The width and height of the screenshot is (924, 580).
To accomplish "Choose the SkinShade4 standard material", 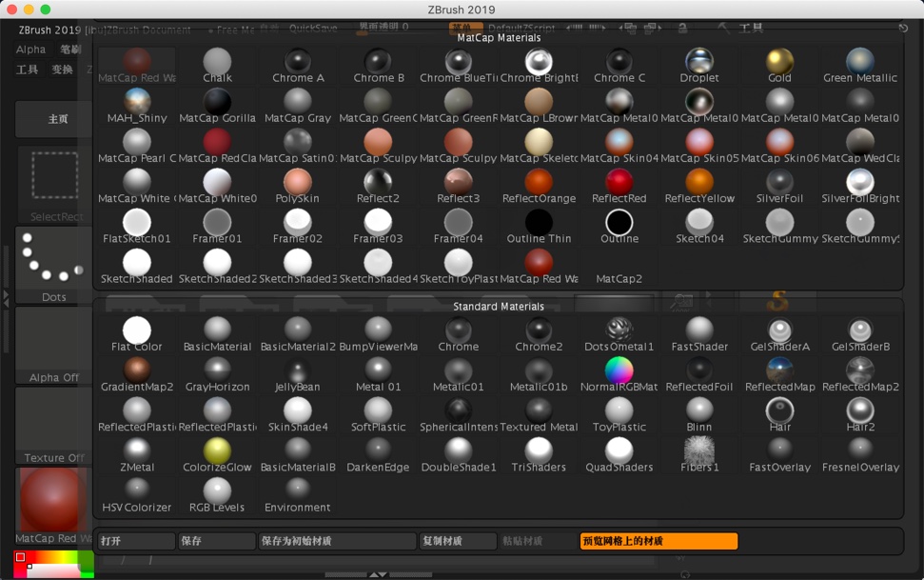I will (x=297, y=411).
